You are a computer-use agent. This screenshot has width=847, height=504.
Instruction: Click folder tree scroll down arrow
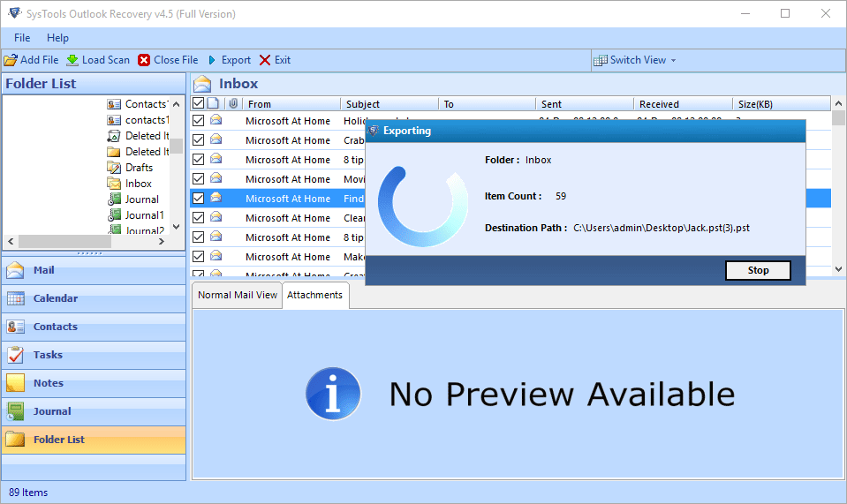[176, 227]
